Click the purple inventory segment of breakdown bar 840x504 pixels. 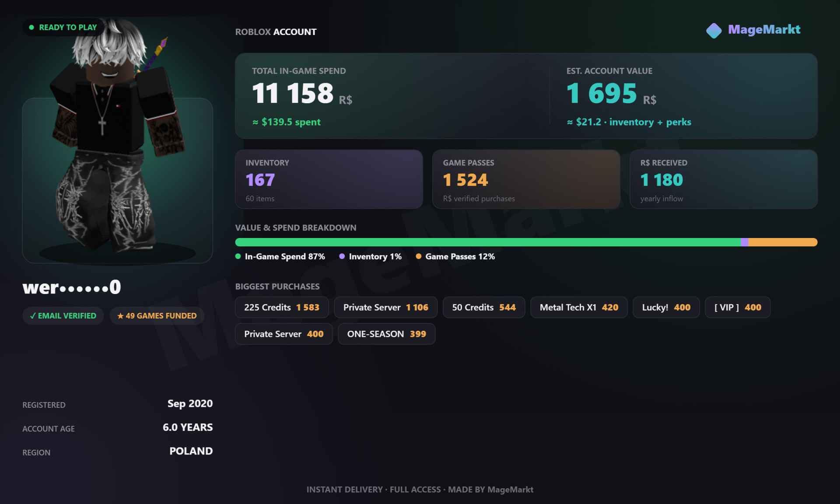click(x=745, y=242)
